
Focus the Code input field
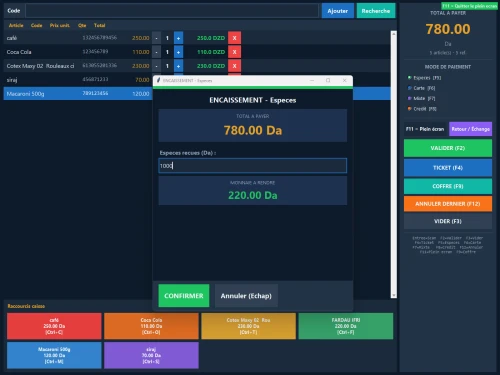(172, 11)
